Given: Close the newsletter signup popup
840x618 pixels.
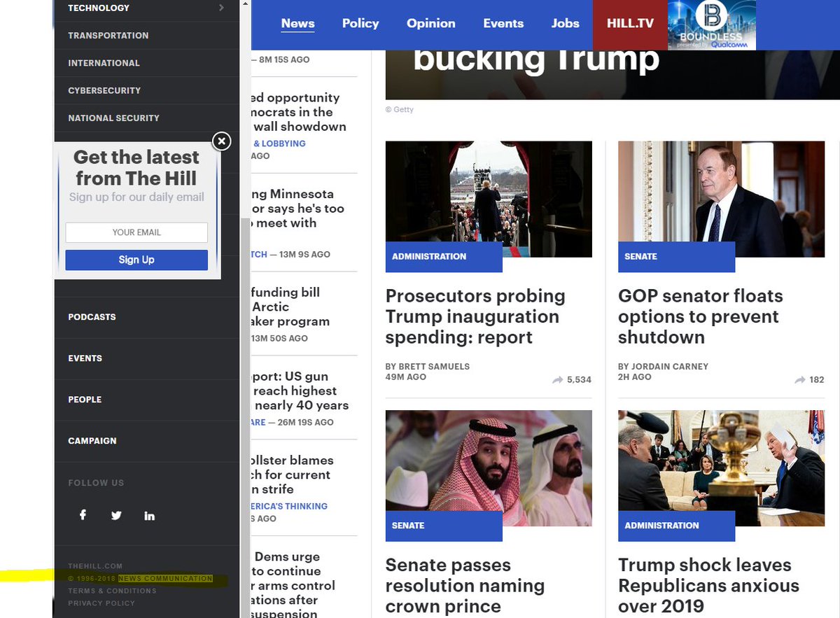Looking at the screenshot, I should (x=221, y=141).
